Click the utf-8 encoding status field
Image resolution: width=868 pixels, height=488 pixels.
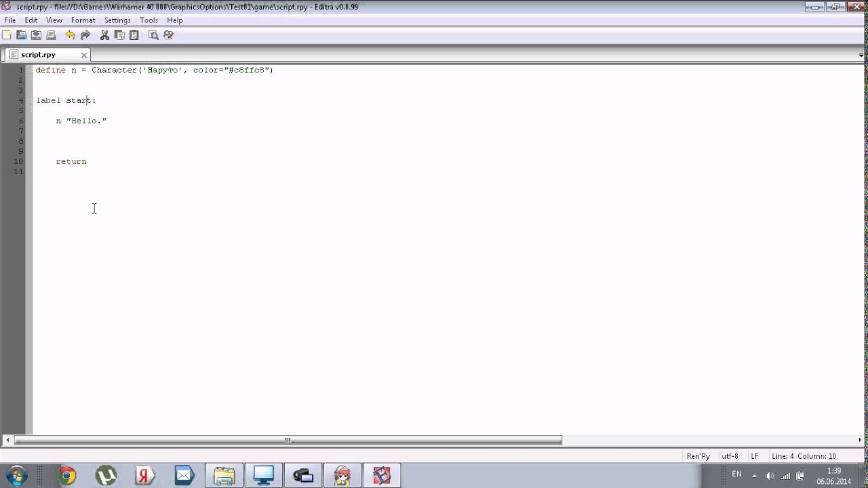pos(730,456)
